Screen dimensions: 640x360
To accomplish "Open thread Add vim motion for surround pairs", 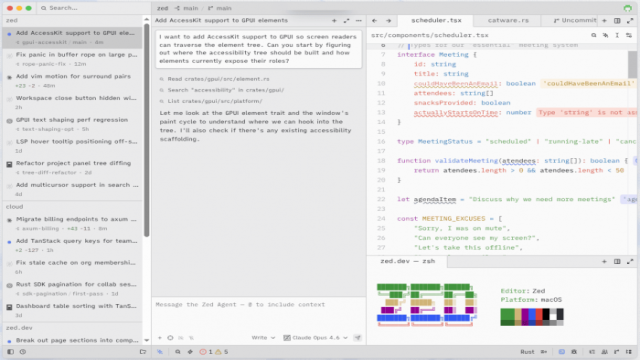I will point(73,80).
